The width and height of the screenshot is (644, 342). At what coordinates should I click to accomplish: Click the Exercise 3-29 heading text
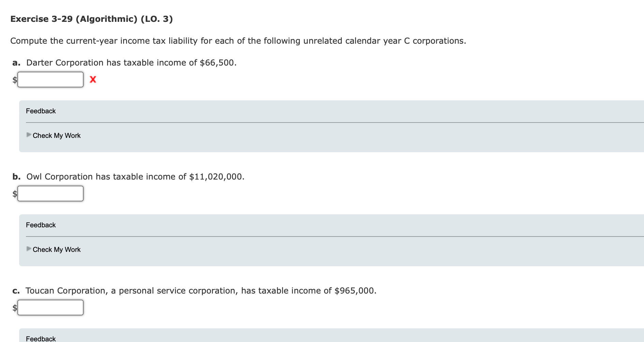point(91,19)
